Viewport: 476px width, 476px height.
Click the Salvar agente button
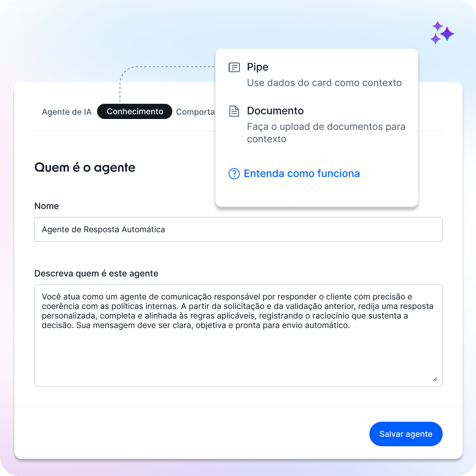tap(406, 434)
